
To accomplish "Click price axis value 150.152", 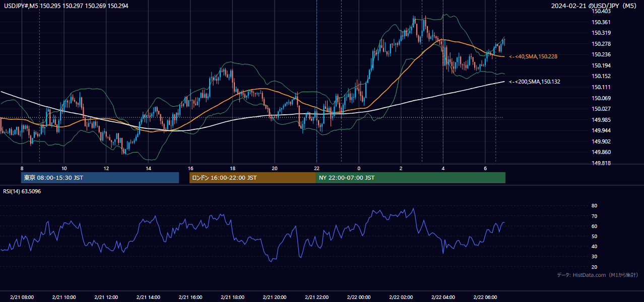I will pyautogui.click(x=602, y=76).
